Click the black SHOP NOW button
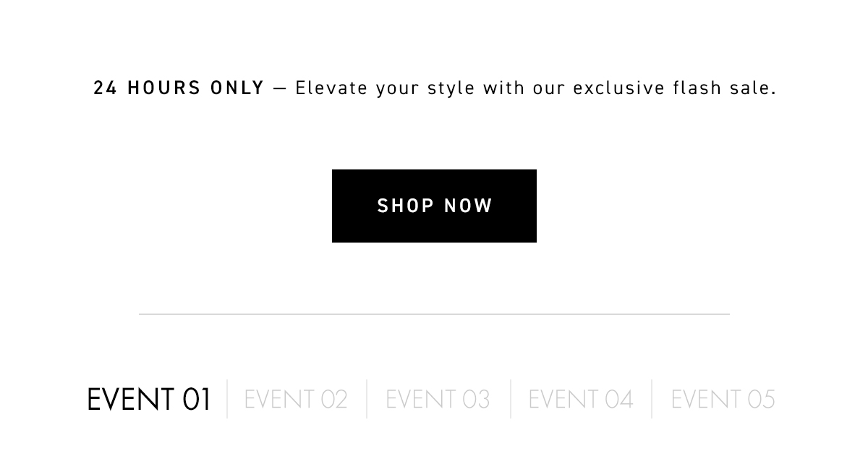868x475 pixels. click(x=434, y=206)
